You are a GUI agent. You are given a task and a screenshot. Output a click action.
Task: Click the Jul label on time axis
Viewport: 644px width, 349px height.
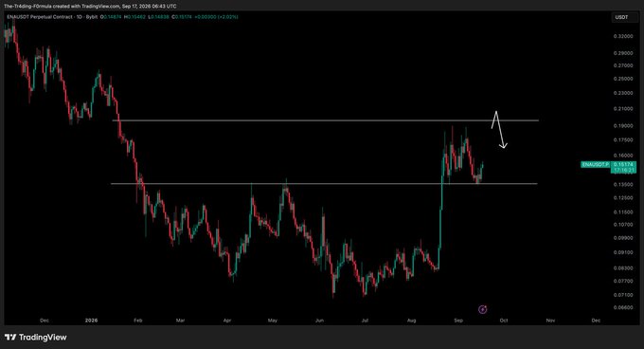[365, 321]
